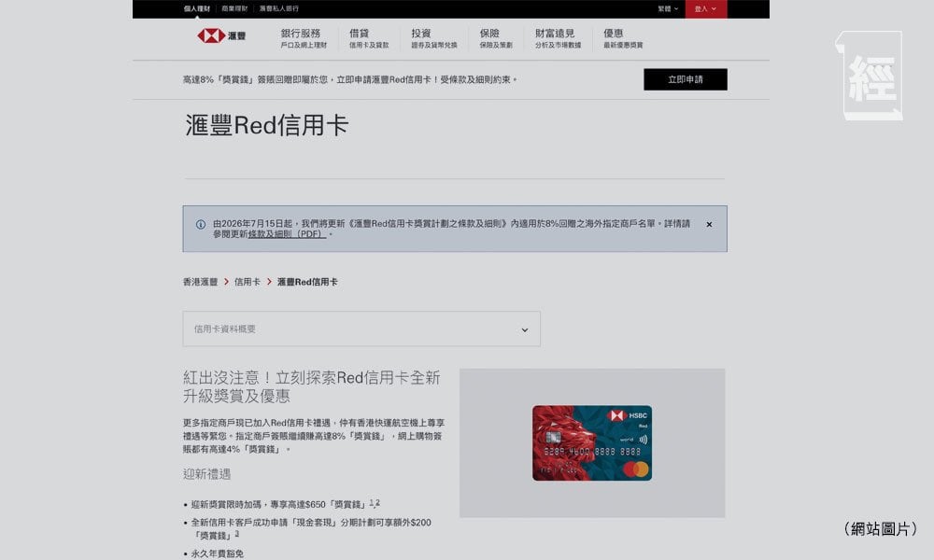Expand the 信用卡資料概要 dropdown

point(361,329)
